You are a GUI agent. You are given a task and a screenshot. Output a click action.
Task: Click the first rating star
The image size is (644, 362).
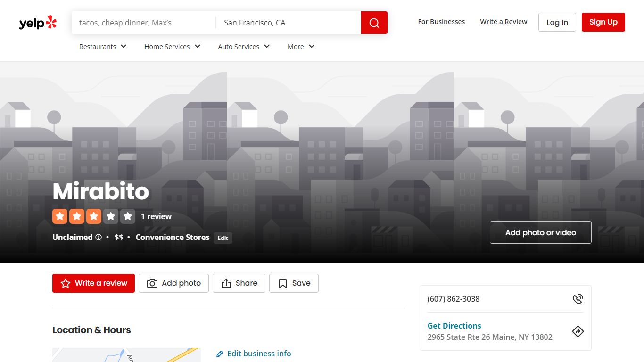tap(60, 216)
